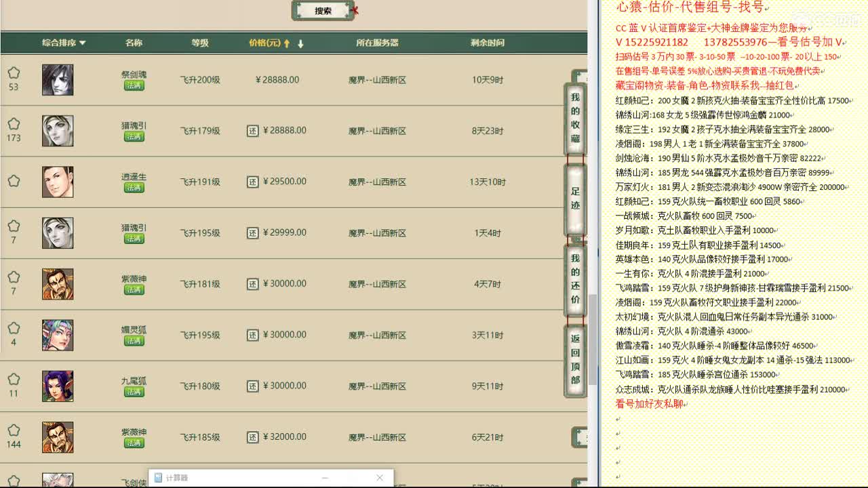Click document line starting 傲雪凌霜
868x488 pixels.
(715, 346)
